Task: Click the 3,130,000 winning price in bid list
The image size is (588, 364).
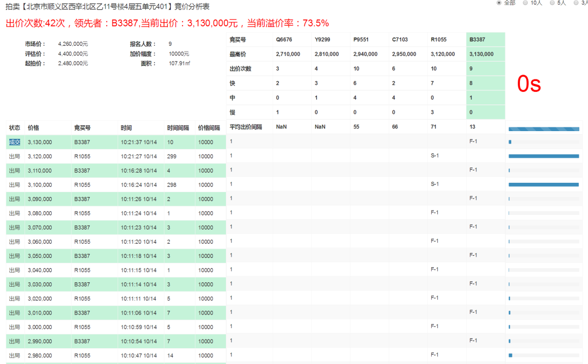Action: (40, 142)
